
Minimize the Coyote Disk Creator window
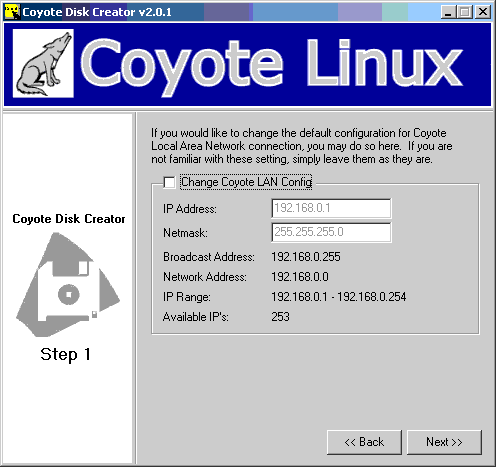pos(448,12)
